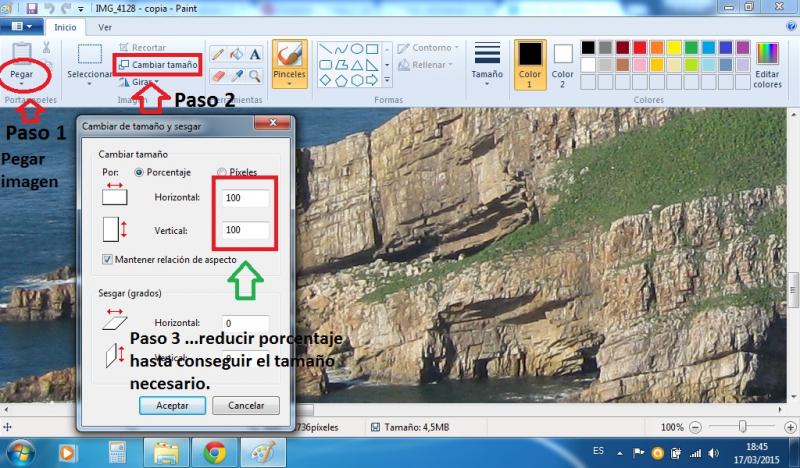The height and width of the screenshot is (468, 800).
Task: Select the Porcentaje radio option
Action: click(x=139, y=172)
